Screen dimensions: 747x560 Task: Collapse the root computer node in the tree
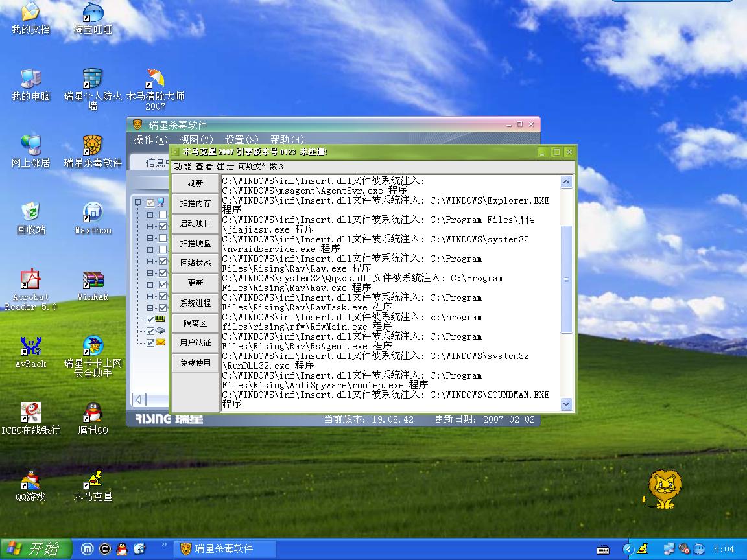tap(138, 203)
